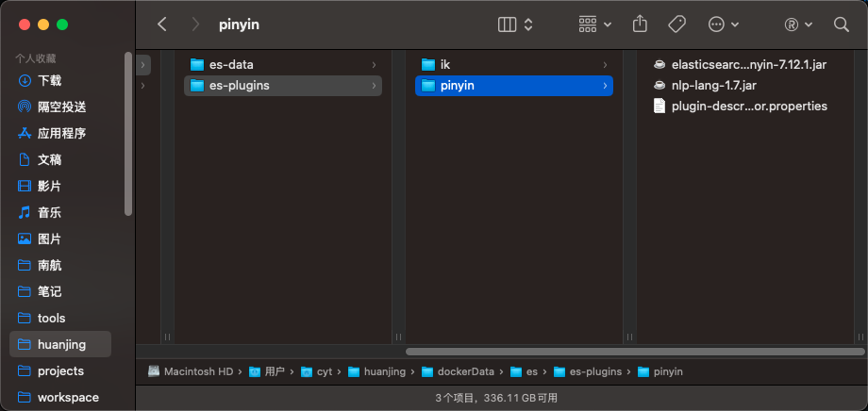Open AirDrop (隔空投送) in sidebar
The width and height of the screenshot is (868, 411).
(61, 107)
